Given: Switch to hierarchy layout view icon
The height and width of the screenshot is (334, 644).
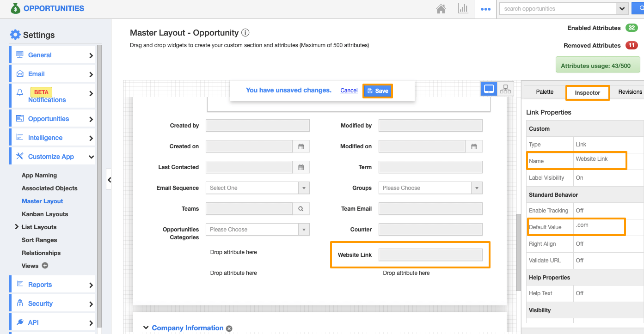Looking at the screenshot, I should click(x=505, y=89).
